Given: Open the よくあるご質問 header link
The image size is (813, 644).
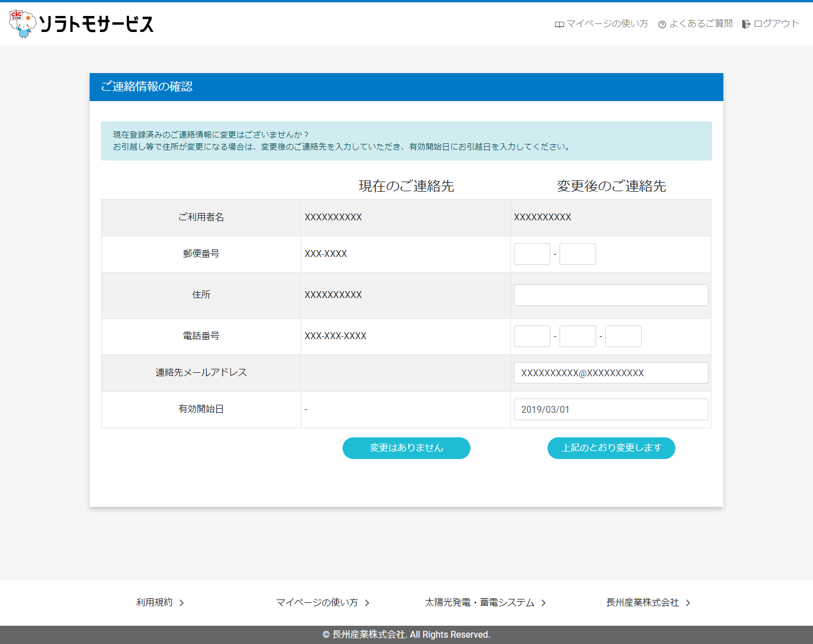Looking at the screenshot, I should tap(701, 23).
